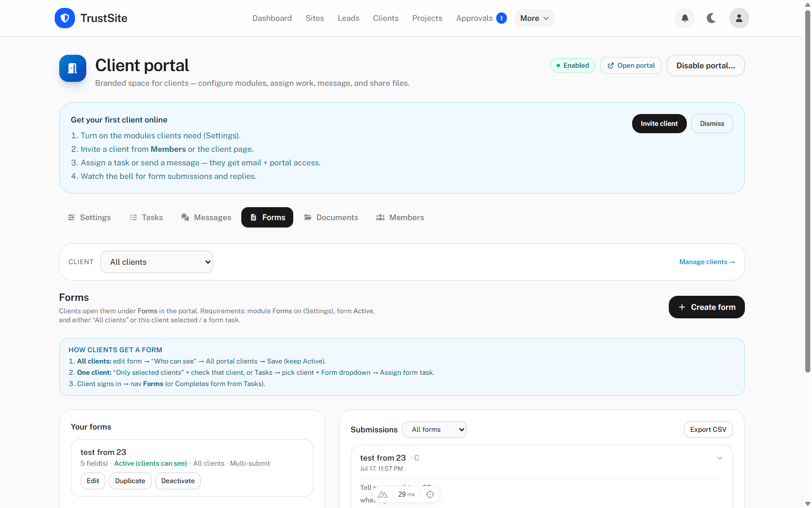Viewport: 812px width, 508px height.
Task: Click the 'HOW CLIENTS GET A FORM' heading
Action: 116,350
